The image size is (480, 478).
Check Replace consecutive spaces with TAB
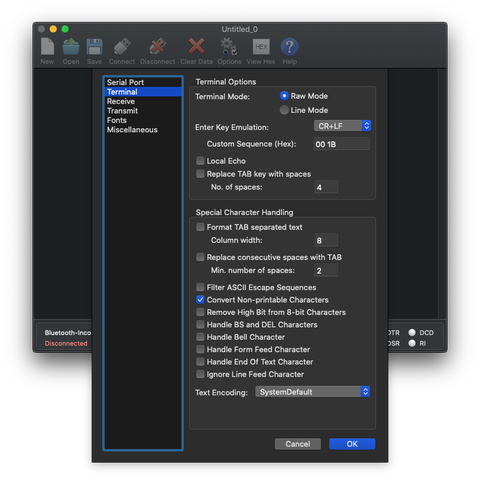pyautogui.click(x=200, y=257)
